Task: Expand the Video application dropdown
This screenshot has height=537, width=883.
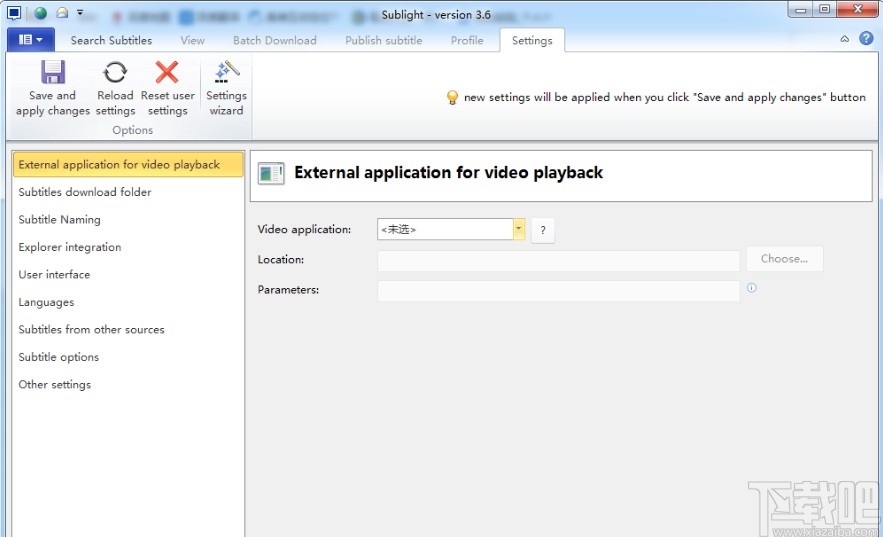Action: (519, 229)
